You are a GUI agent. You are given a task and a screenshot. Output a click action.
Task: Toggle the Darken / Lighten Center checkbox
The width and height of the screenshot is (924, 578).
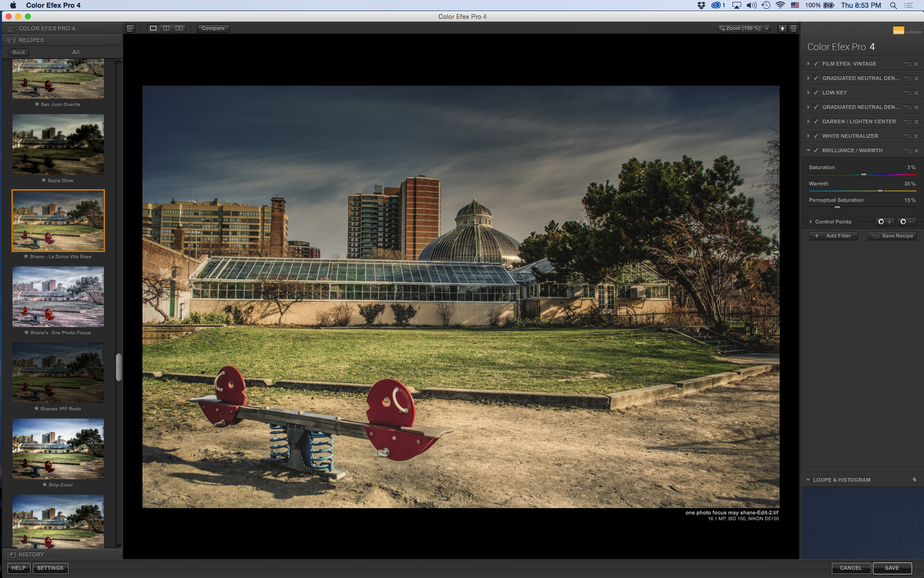[816, 121]
